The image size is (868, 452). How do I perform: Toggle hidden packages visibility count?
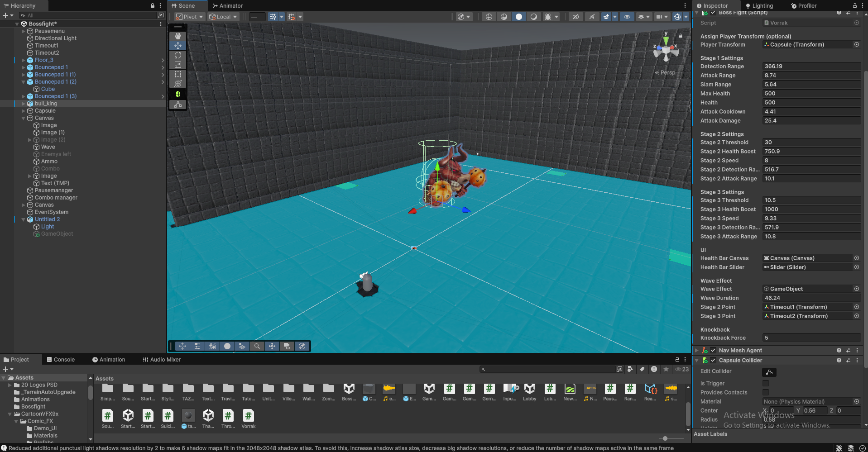point(682,369)
